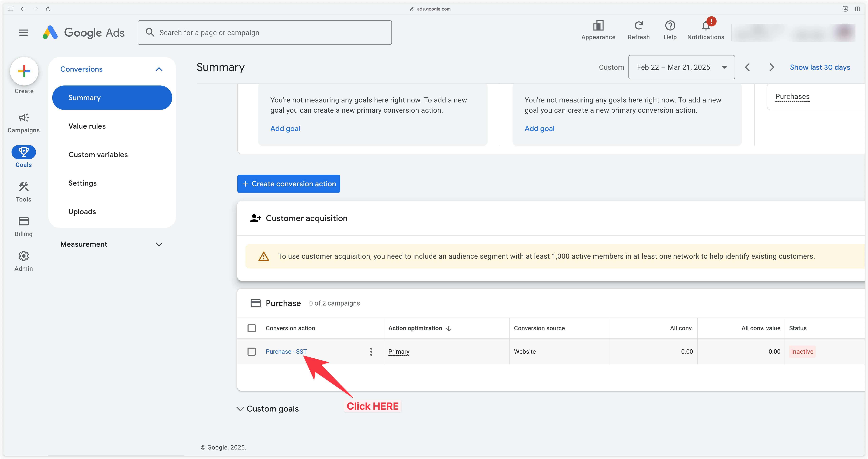Click browser forward arrow
Viewport: 868px width, 459px height.
pyautogui.click(x=35, y=9)
